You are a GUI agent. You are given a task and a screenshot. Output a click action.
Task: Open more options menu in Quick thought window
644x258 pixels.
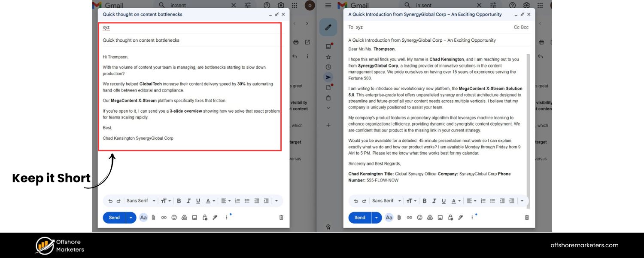point(226,218)
